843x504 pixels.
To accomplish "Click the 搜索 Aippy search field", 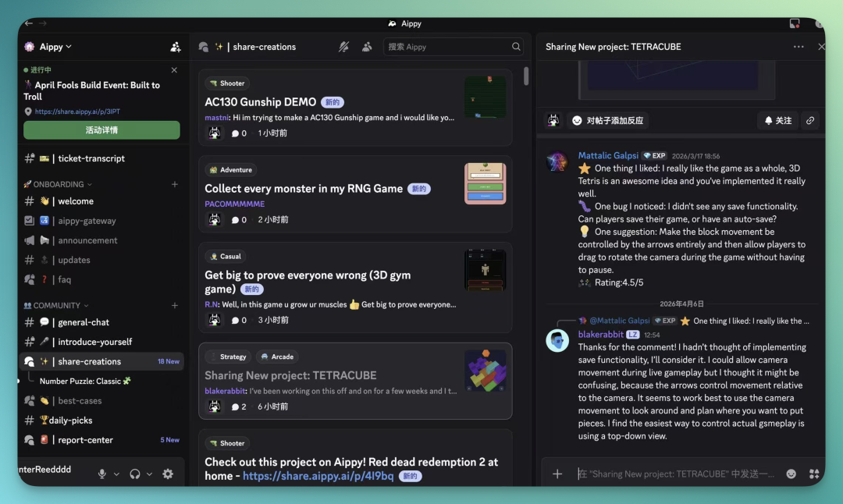I will (455, 47).
